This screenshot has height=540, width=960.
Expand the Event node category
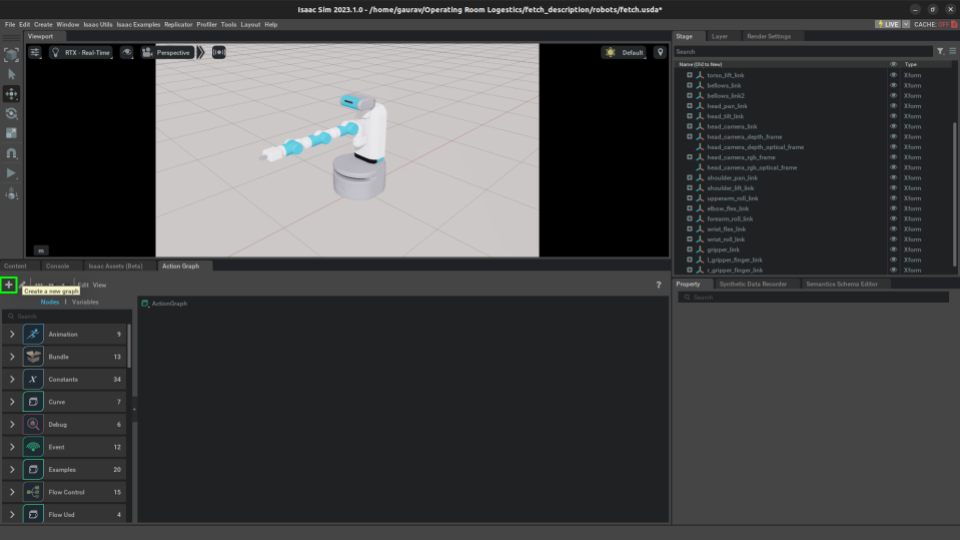[12, 447]
